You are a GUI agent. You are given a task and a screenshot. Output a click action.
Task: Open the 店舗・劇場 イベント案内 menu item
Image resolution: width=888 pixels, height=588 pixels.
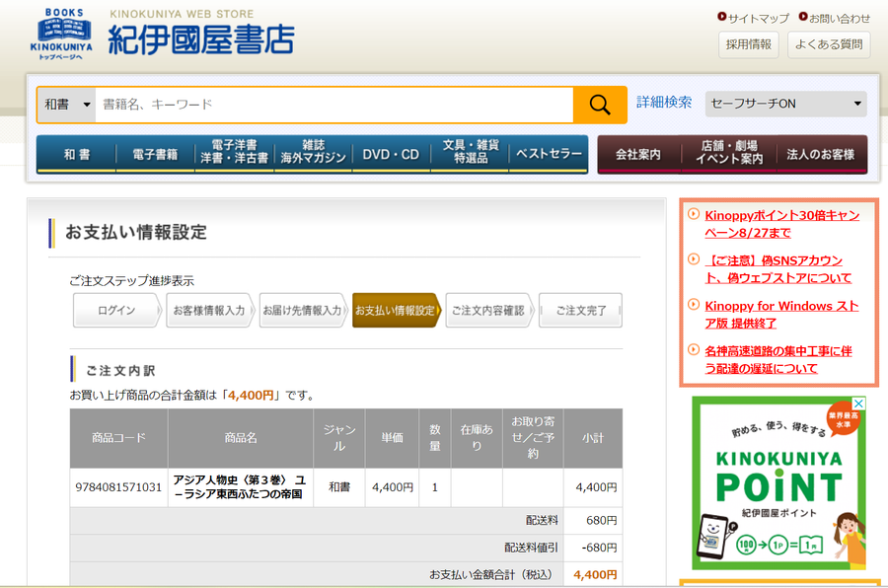pyautogui.click(x=729, y=152)
